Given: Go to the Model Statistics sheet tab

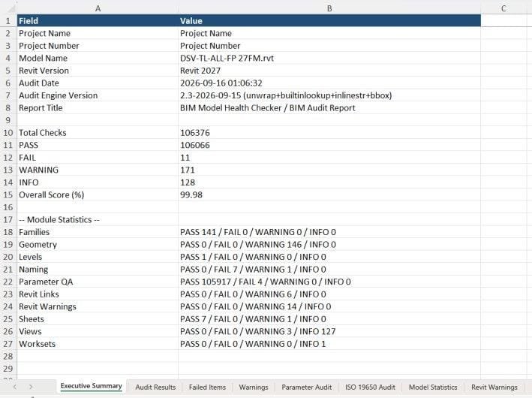Looking at the screenshot, I should click(x=433, y=387).
